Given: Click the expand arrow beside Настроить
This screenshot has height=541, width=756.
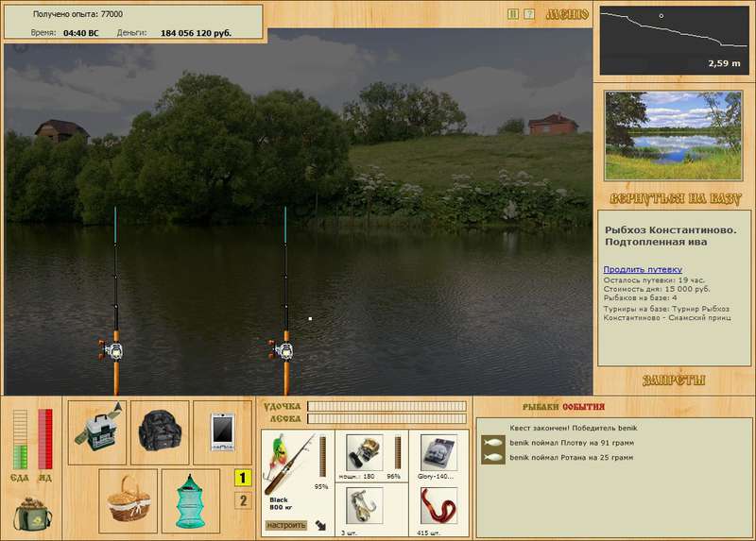Looking at the screenshot, I should (x=320, y=525).
